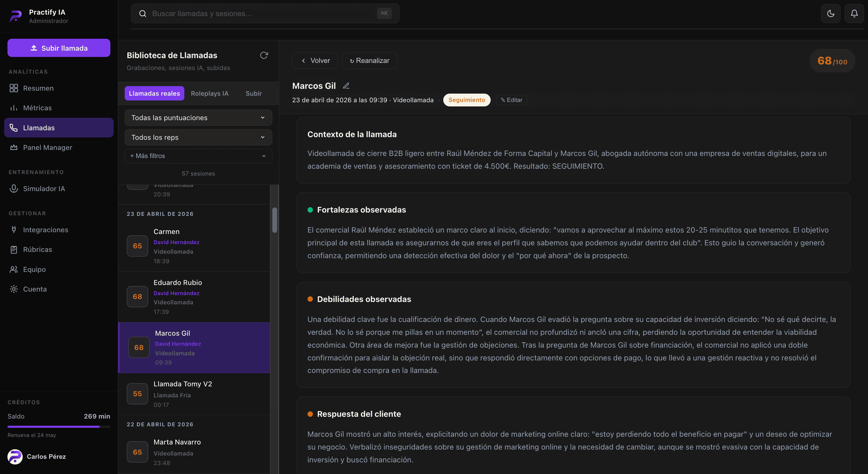The height and width of the screenshot is (474, 868).
Task: Open Resumen in the sidebar
Action: click(x=59, y=88)
